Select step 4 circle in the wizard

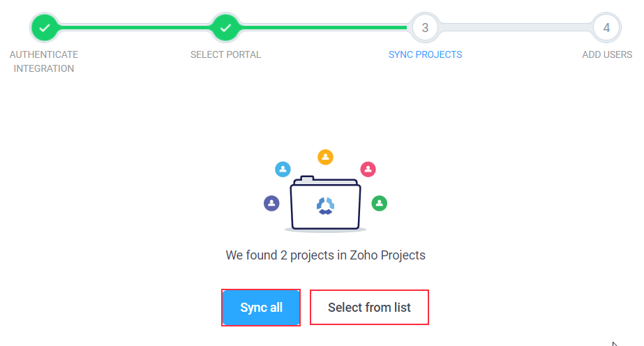coord(606,28)
